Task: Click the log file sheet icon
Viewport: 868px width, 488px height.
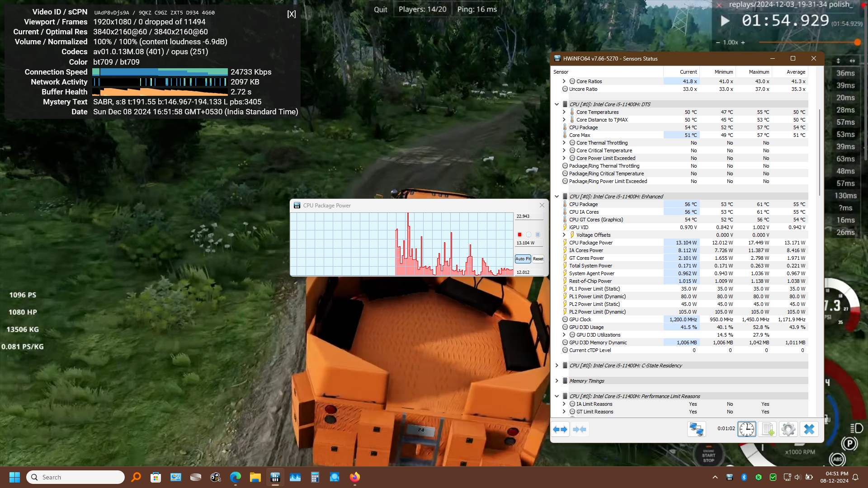Action: (x=768, y=429)
